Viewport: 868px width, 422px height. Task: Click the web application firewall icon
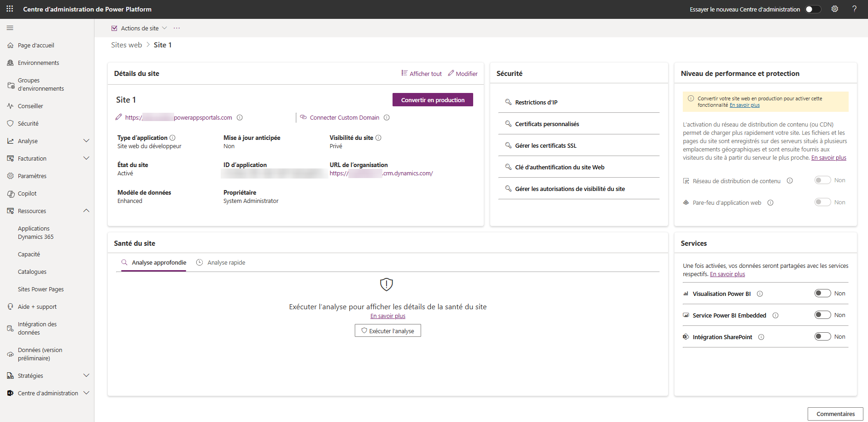(686, 202)
